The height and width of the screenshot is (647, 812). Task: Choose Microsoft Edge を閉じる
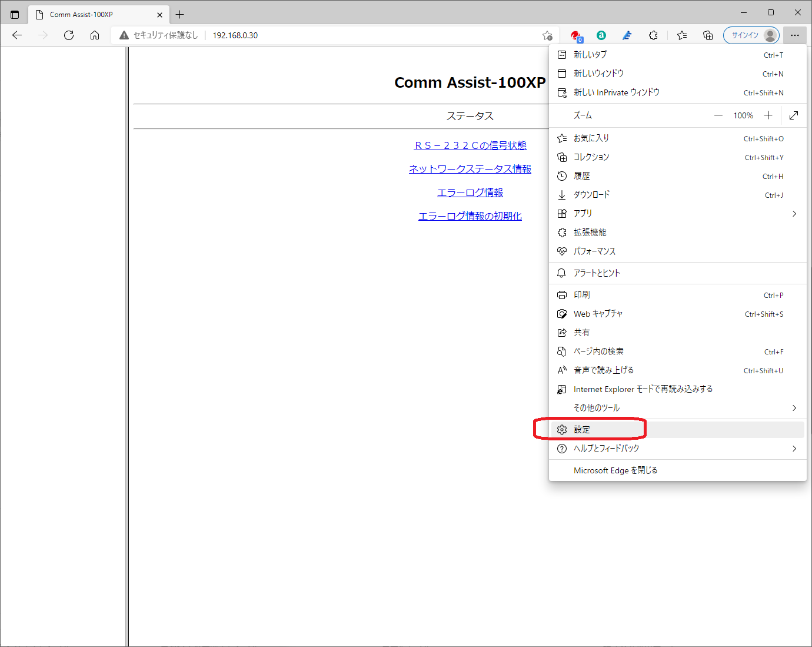pyautogui.click(x=677, y=470)
